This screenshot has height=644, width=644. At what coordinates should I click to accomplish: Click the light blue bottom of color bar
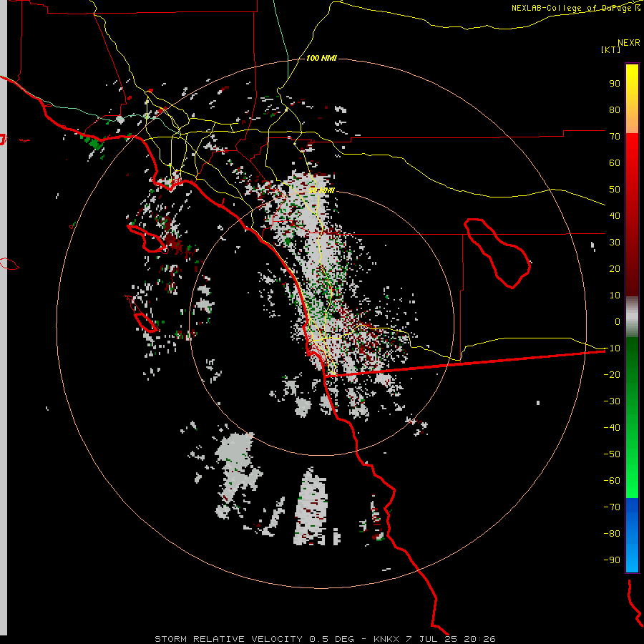coord(632,559)
